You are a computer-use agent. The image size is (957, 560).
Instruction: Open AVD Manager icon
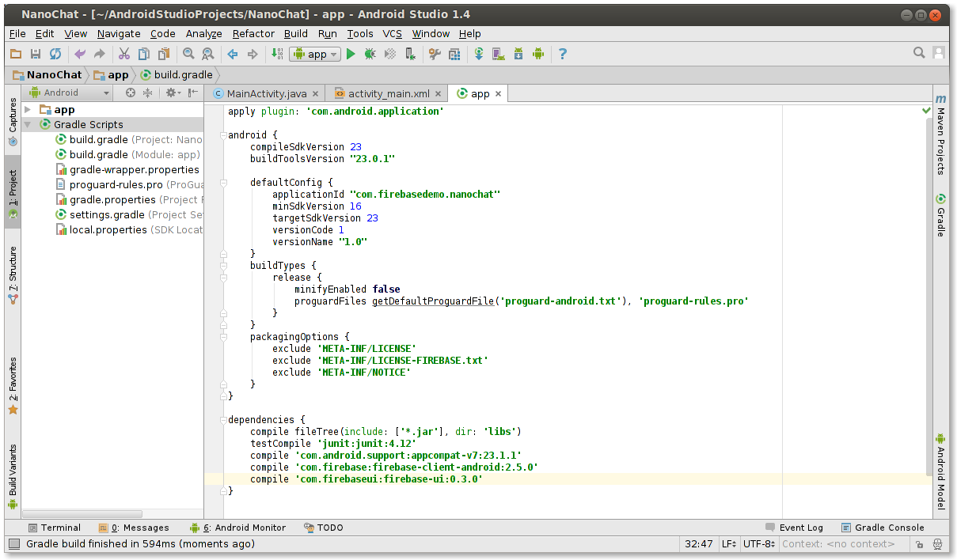coord(499,54)
